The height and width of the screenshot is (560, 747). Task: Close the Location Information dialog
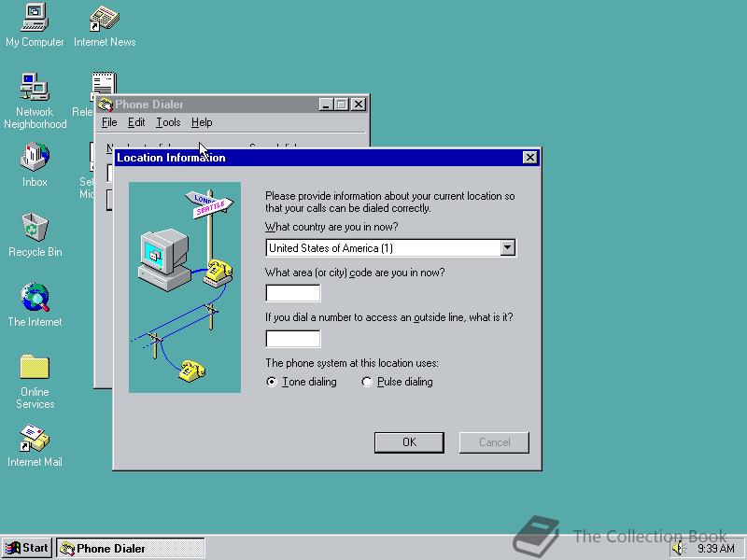pyautogui.click(x=529, y=158)
